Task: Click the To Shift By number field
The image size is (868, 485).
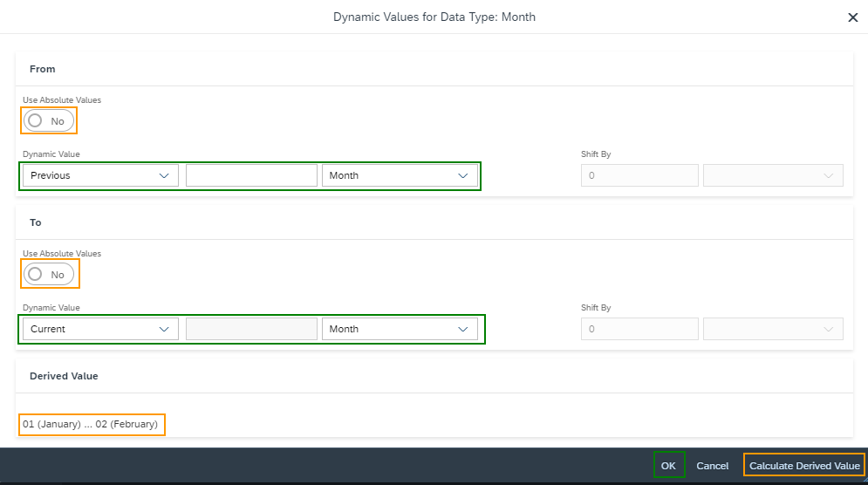Action: [x=639, y=329]
